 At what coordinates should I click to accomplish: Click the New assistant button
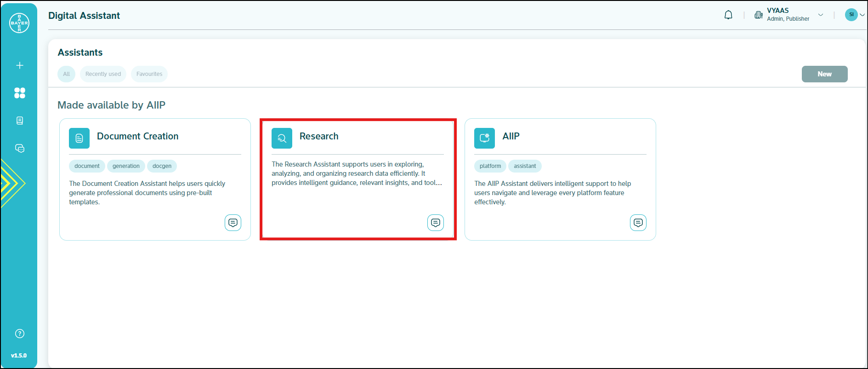[824, 74]
